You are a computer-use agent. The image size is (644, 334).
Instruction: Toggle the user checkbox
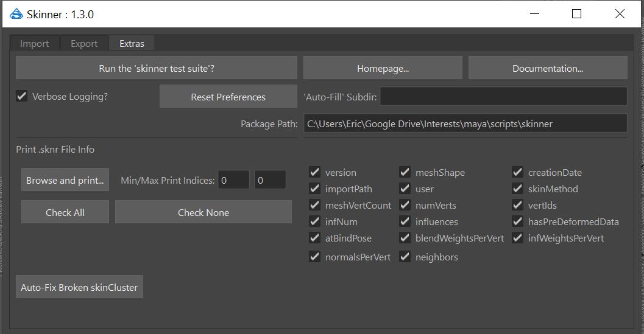point(405,189)
